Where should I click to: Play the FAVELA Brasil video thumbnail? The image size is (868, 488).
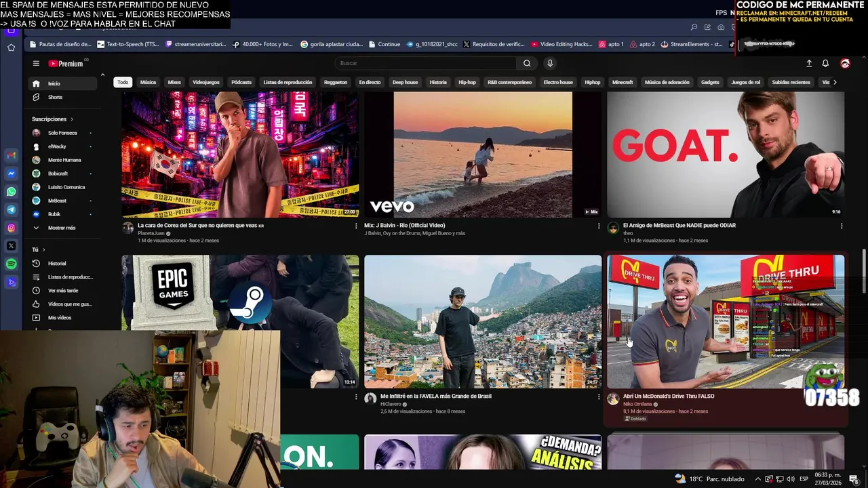coord(483,321)
